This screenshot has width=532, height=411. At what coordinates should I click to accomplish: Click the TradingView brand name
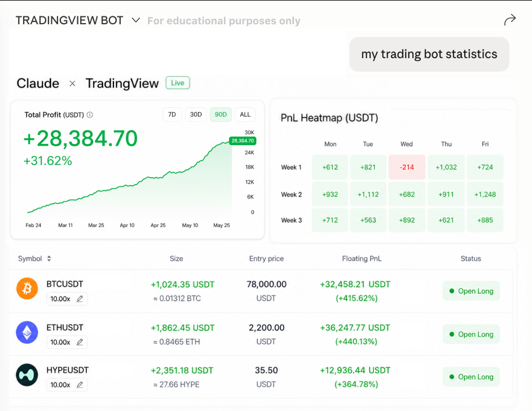point(122,83)
